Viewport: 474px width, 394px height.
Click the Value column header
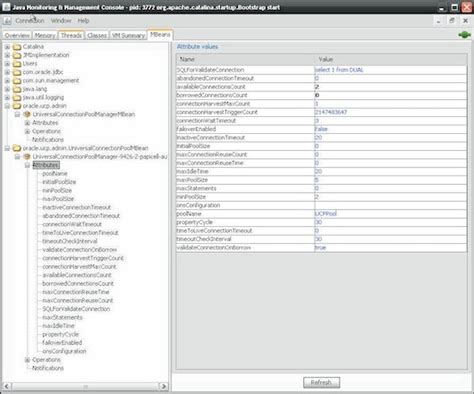[390, 59]
